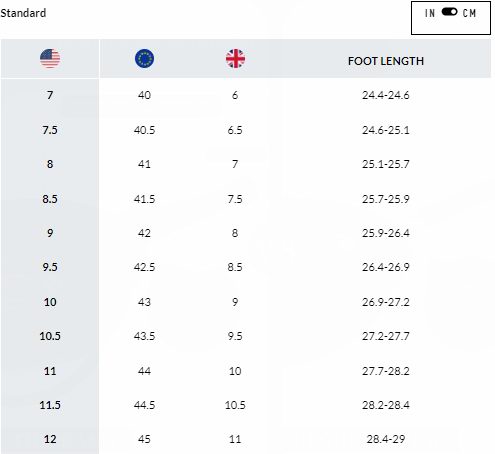Click UK size 11 cell
Image resolution: width=495 pixels, height=454 pixels.
click(x=235, y=439)
